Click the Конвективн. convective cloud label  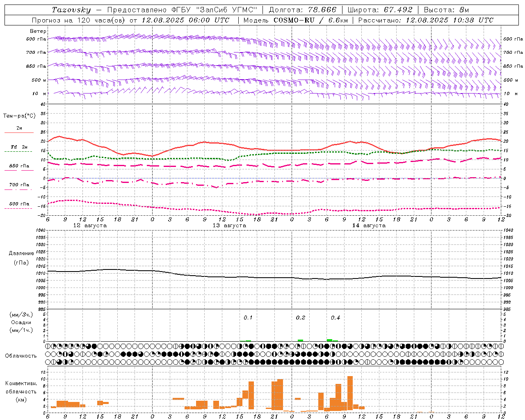[x=21, y=383]
